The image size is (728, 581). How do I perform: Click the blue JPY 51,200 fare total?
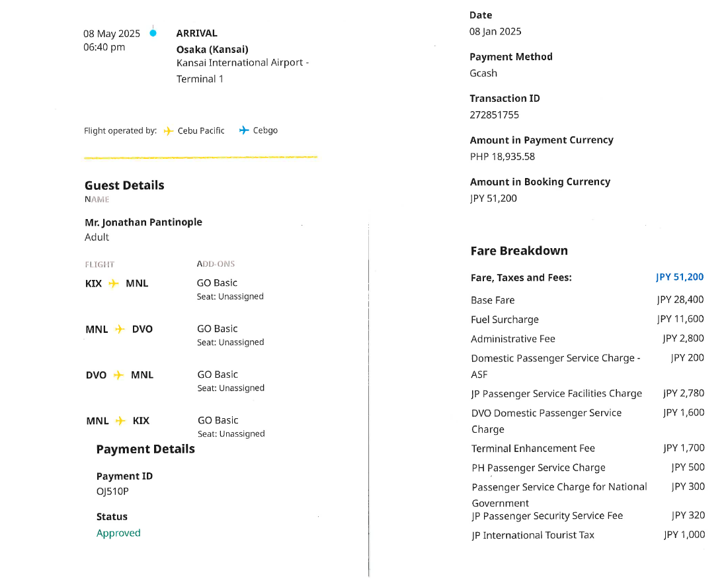coord(680,277)
